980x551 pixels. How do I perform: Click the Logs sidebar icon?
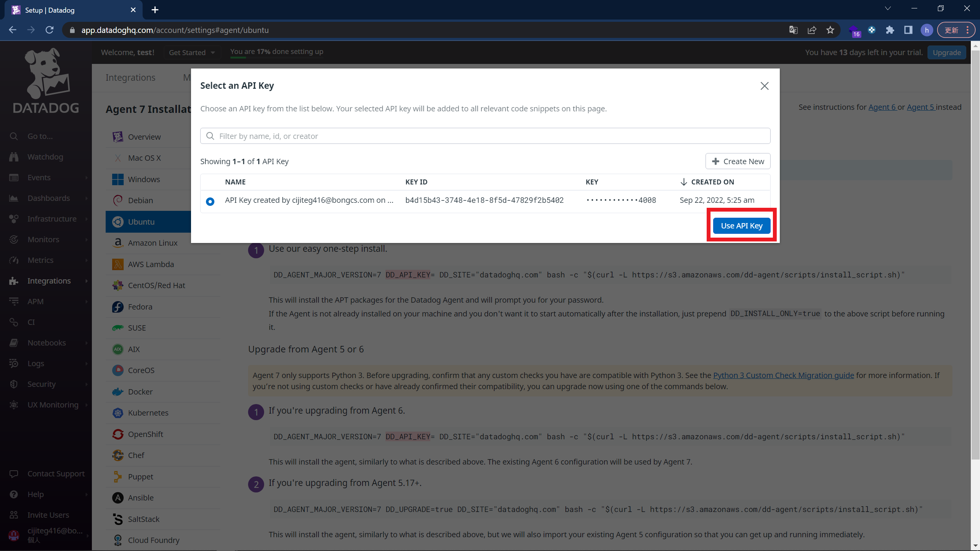13,363
